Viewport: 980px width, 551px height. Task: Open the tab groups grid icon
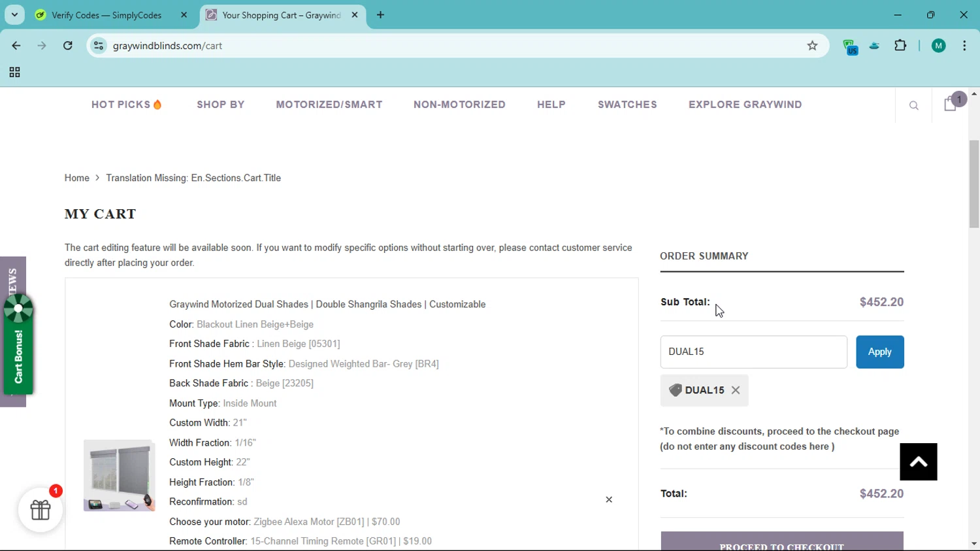point(14,73)
